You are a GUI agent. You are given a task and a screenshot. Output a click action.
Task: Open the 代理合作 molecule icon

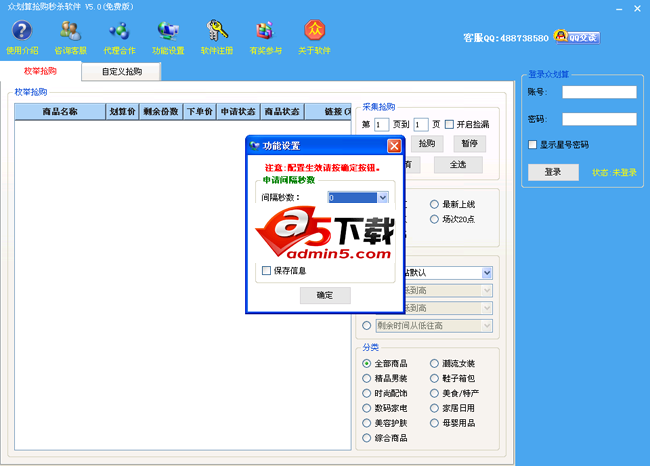pyautogui.click(x=119, y=31)
